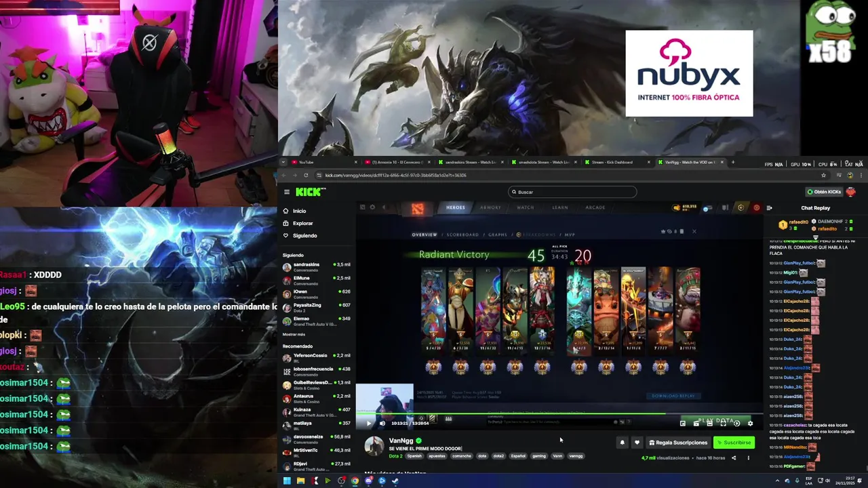Mute the VOD player volume

(x=382, y=423)
